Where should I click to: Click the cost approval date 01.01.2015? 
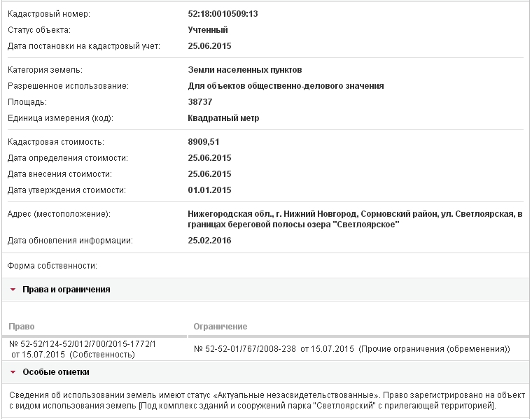pos(209,190)
